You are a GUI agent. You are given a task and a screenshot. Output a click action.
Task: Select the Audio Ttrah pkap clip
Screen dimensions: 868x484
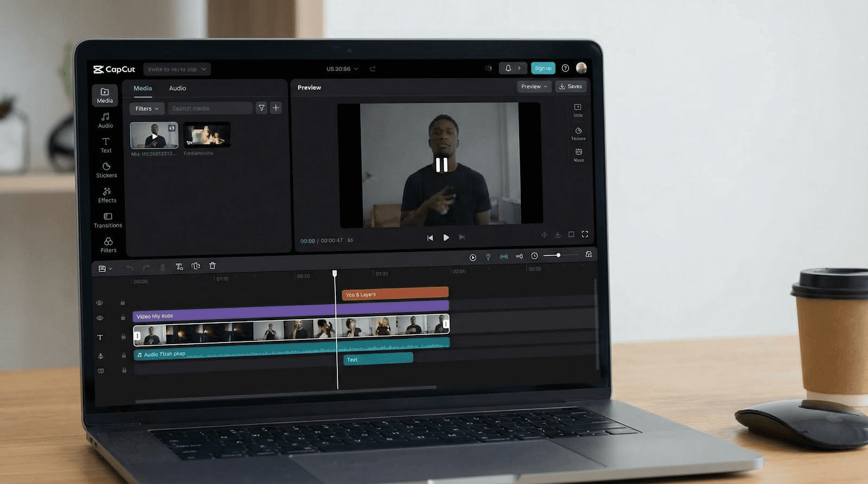pos(291,349)
